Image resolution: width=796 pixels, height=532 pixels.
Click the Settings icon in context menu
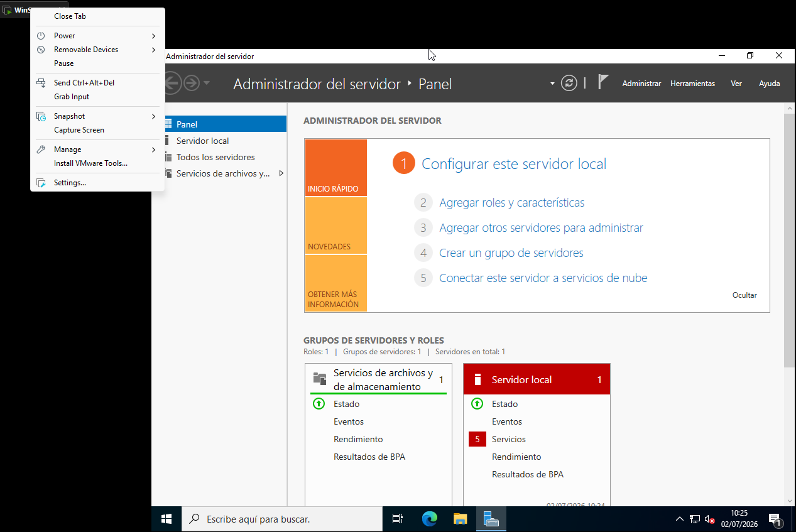click(x=41, y=183)
